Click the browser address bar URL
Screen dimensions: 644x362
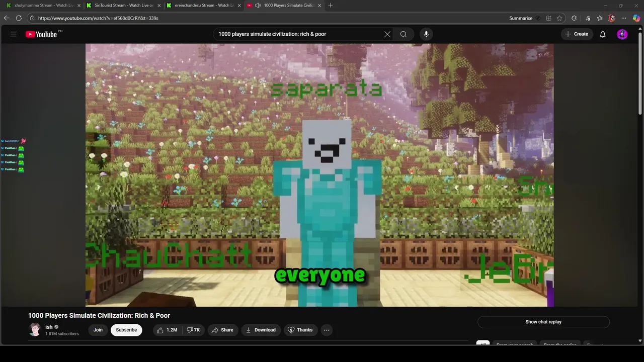[98, 18]
